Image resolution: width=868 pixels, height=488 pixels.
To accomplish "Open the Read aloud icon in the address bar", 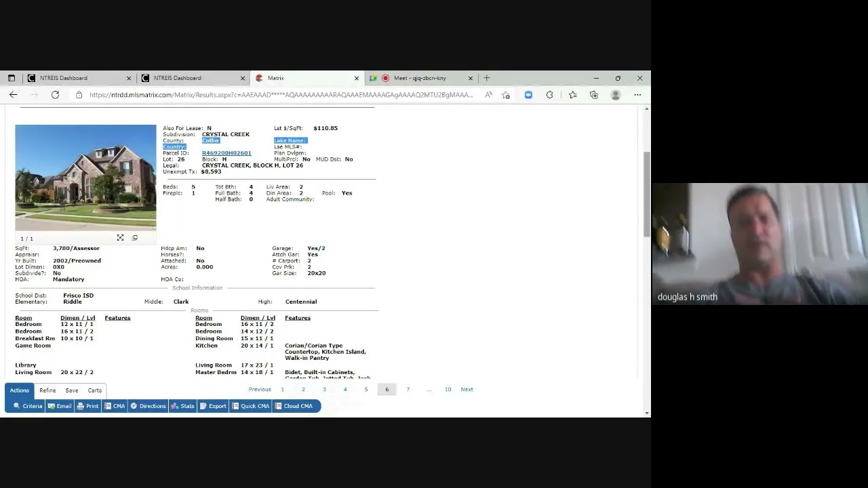I will click(x=488, y=95).
